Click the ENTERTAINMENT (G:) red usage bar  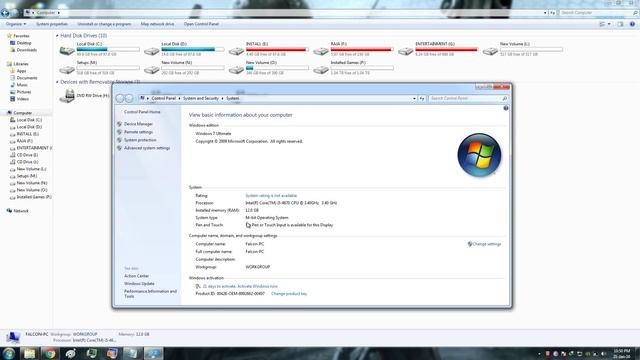[x=447, y=49]
